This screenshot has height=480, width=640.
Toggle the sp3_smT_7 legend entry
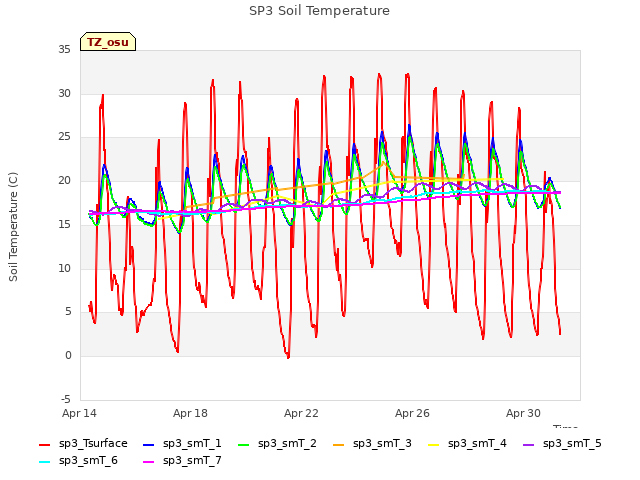182,461
